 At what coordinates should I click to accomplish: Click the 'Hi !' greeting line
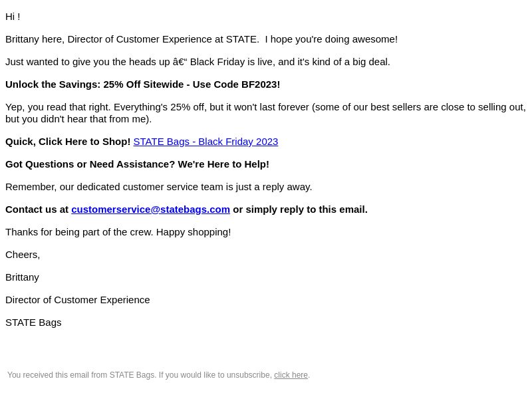pyautogui.click(x=13, y=17)
